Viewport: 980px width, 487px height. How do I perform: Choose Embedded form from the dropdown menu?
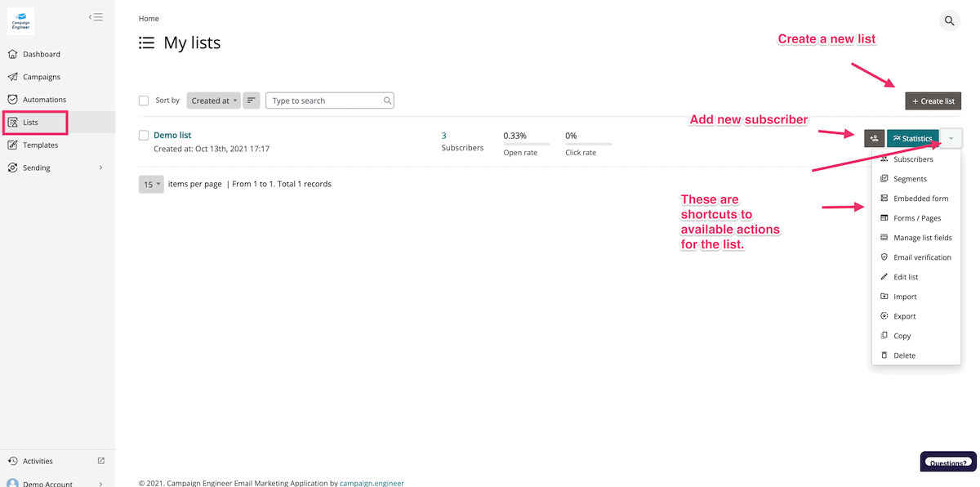[x=920, y=199]
